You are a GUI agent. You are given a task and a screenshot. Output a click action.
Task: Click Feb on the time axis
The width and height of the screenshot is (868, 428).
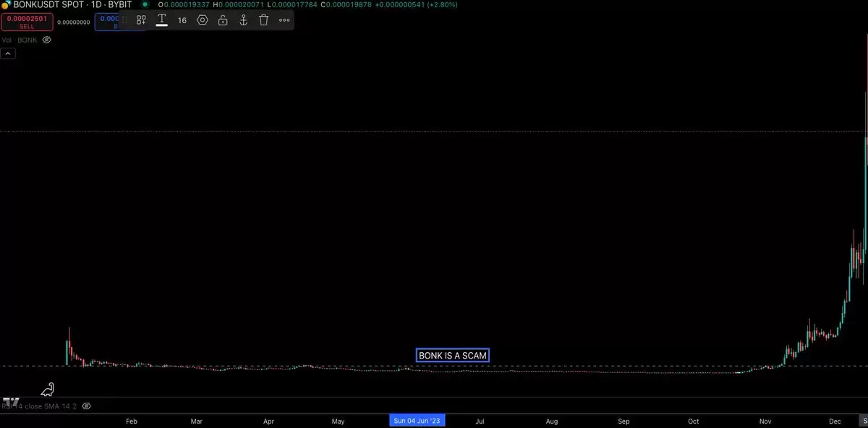[x=132, y=420]
